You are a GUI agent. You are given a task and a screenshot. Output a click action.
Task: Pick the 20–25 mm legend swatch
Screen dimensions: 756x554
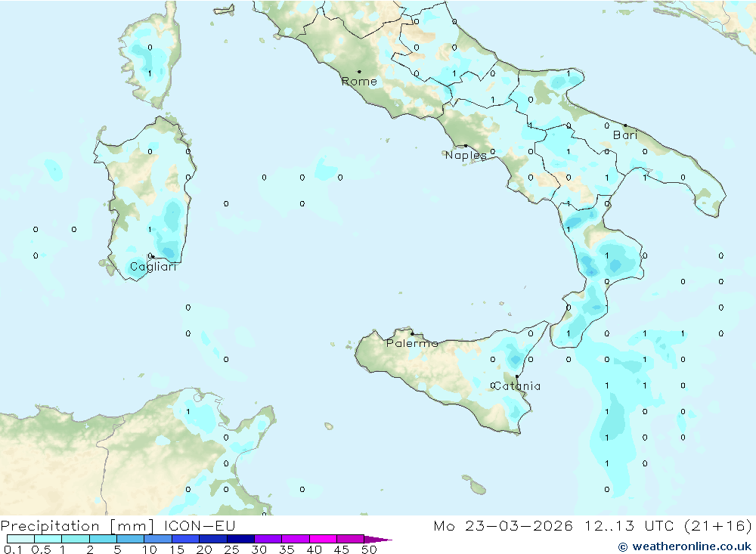213,539
